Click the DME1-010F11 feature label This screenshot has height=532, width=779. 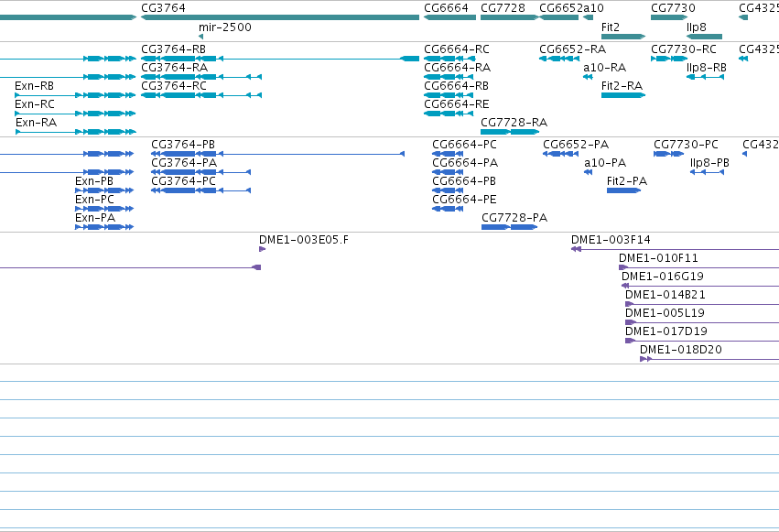[658, 258]
